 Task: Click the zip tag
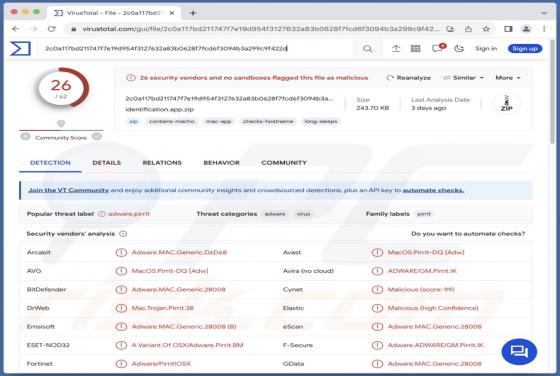[x=133, y=122]
